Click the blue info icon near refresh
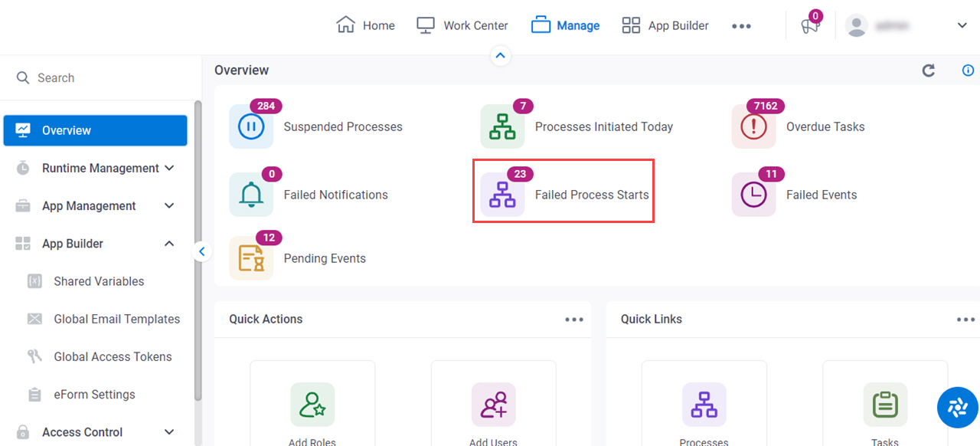 (968, 71)
